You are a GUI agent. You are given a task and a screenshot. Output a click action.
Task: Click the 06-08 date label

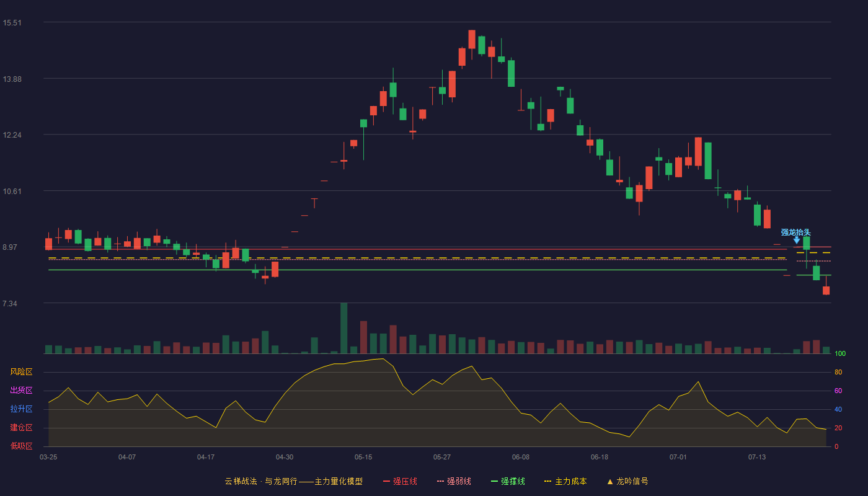pyautogui.click(x=521, y=457)
